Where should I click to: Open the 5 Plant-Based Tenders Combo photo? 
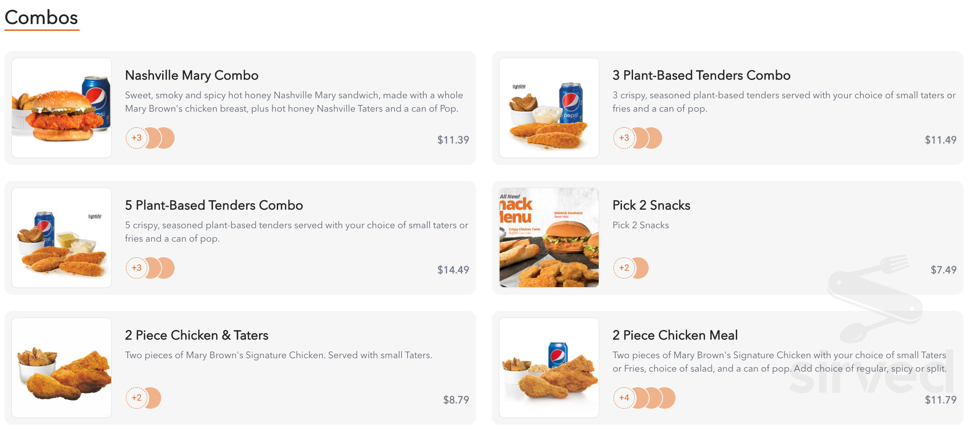click(62, 238)
